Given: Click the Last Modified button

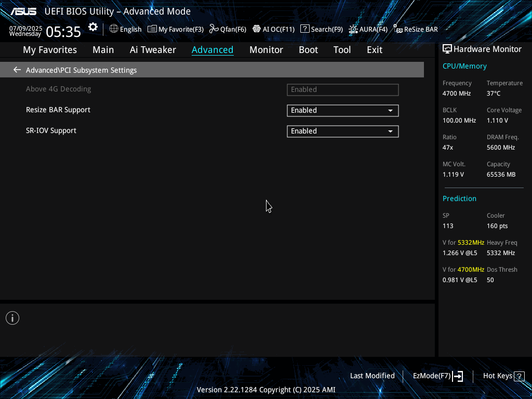Looking at the screenshot, I should 372,376.
